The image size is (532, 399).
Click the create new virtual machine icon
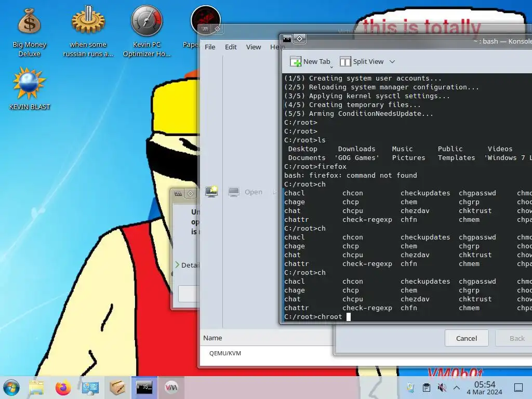tap(211, 192)
